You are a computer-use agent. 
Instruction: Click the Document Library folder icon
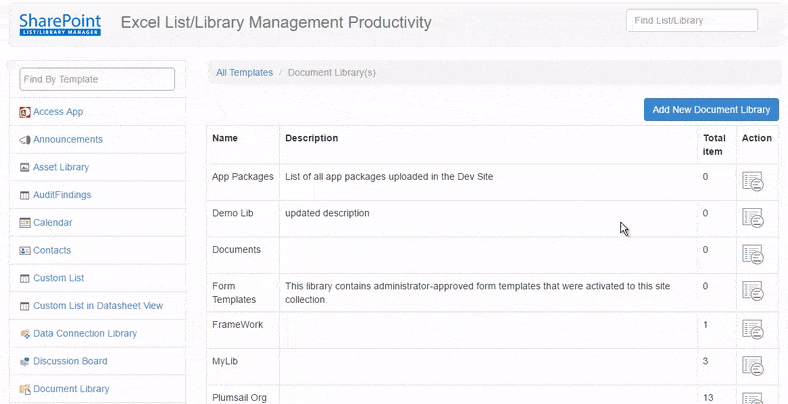25,389
